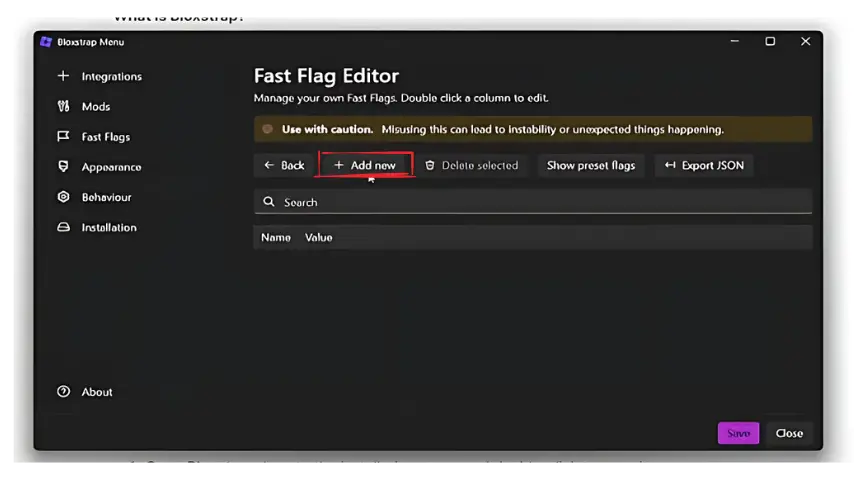Save the fast flag changes

click(738, 433)
